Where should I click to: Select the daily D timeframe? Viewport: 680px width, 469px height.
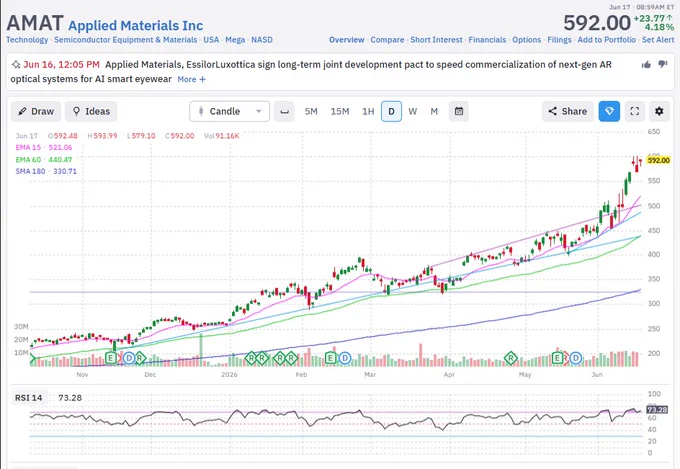[391, 112]
